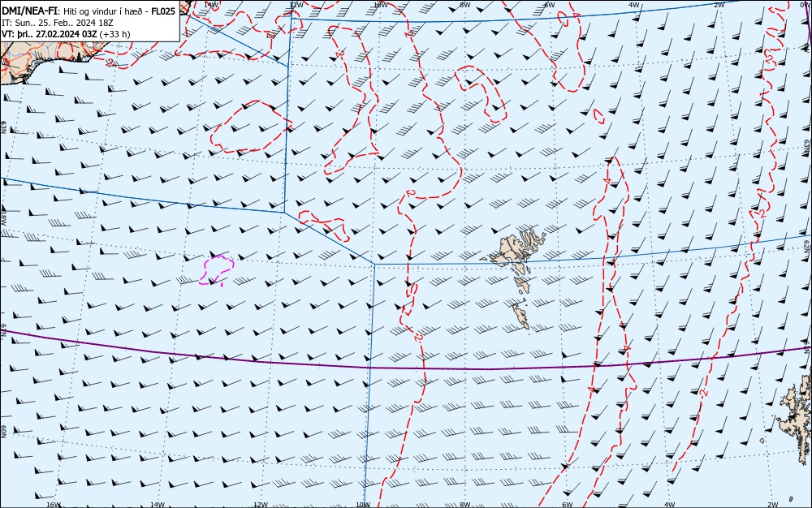Click the 8W label on the bottom border
Viewport: 812px width, 508px height.
click(465, 505)
